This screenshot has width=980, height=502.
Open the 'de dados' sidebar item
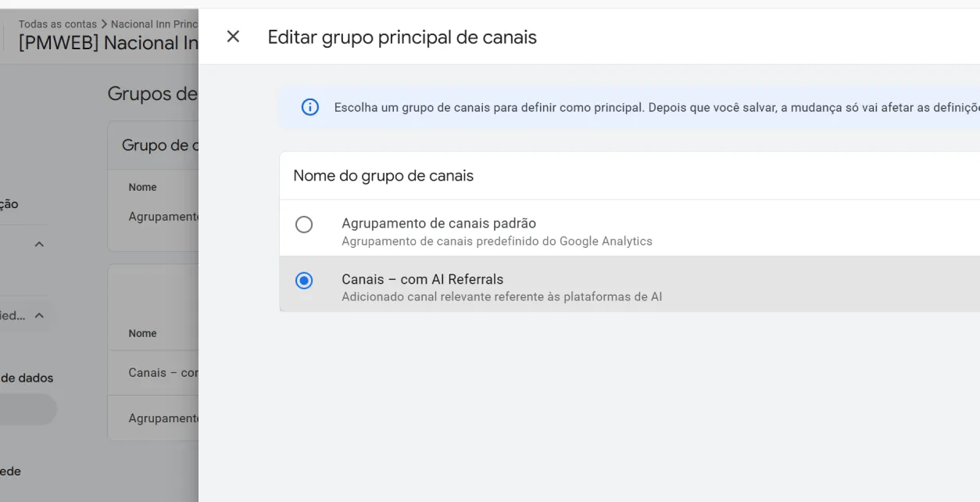pyautogui.click(x=27, y=378)
